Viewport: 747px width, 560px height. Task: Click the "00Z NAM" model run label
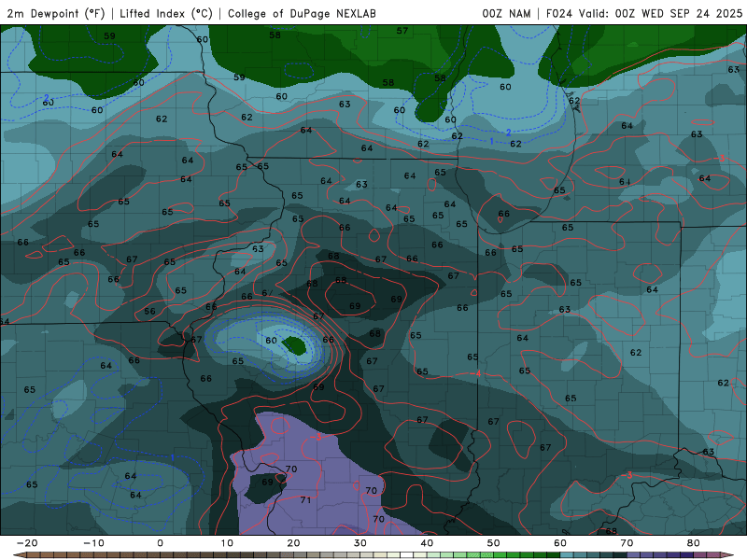click(x=506, y=13)
